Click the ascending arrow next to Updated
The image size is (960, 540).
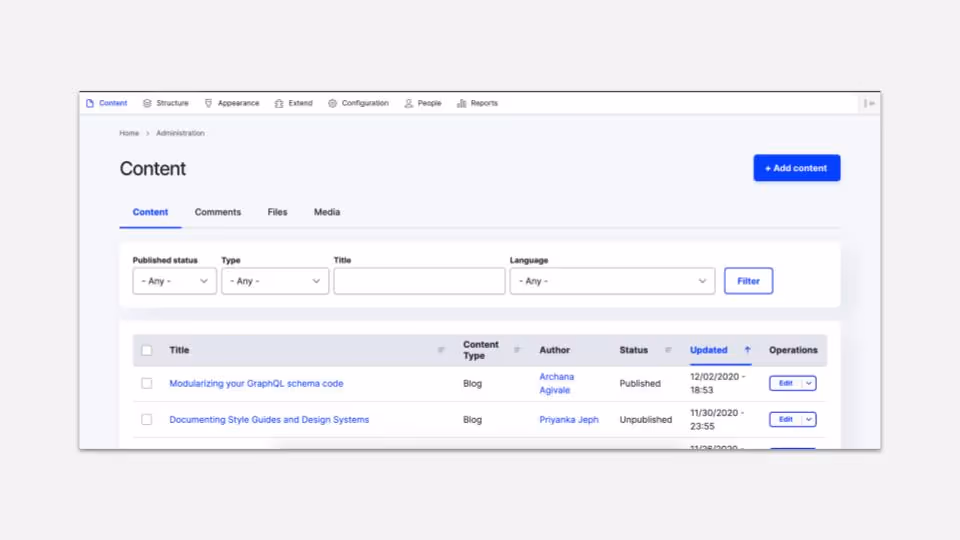tap(747, 350)
